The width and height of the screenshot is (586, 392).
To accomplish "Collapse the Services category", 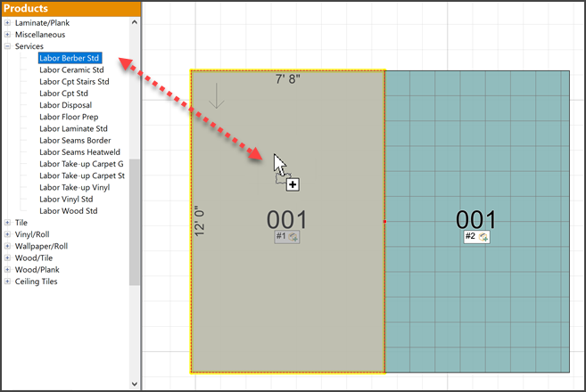I will pos(7,46).
